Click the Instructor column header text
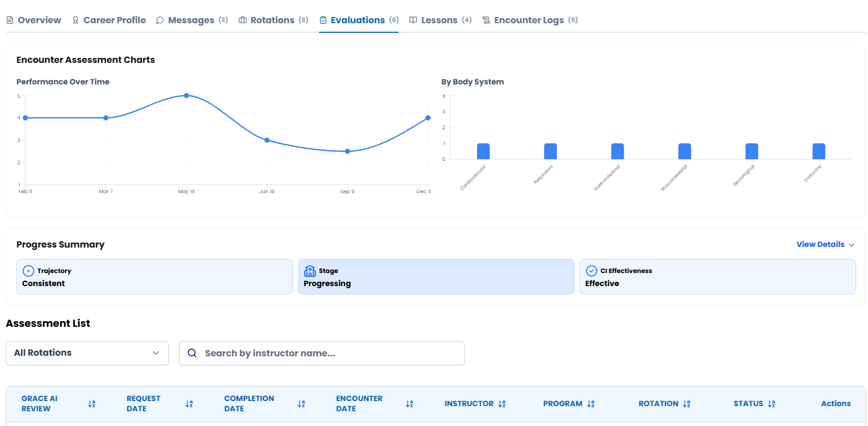Viewport: 868px width, 426px height. (469, 404)
